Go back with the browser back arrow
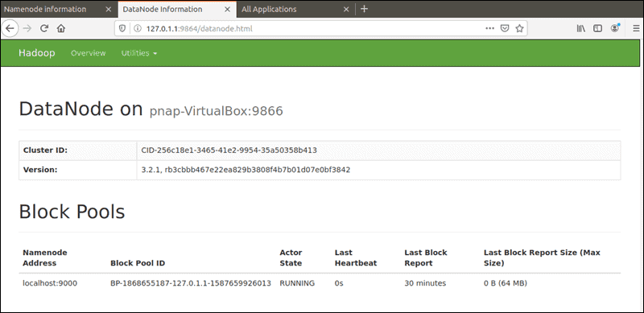 pyautogui.click(x=10, y=28)
